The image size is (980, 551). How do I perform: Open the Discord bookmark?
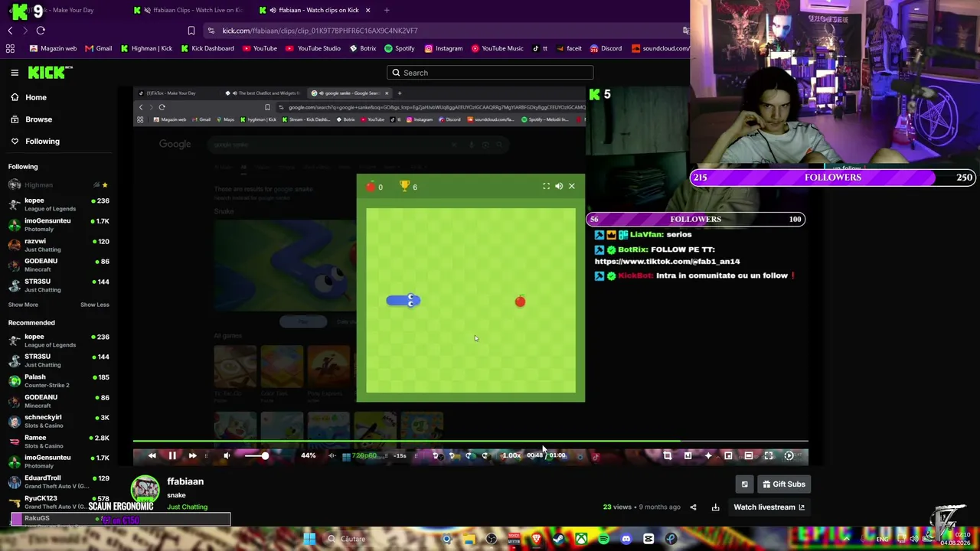(x=606, y=48)
